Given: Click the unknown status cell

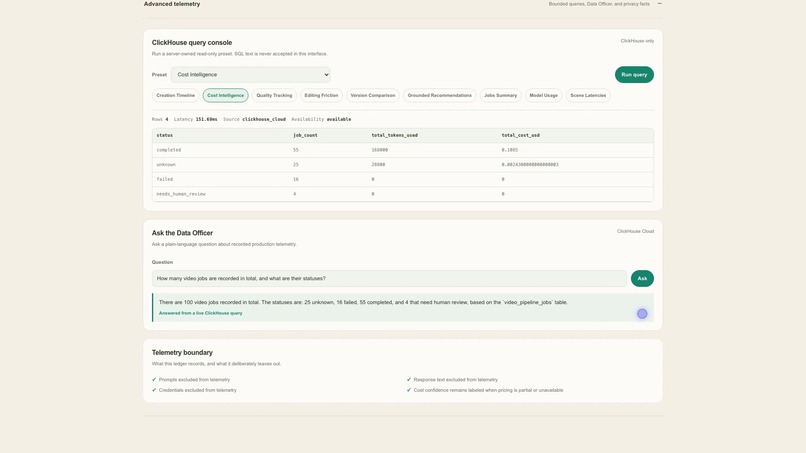Looking at the screenshot, I should pos(166,165).
